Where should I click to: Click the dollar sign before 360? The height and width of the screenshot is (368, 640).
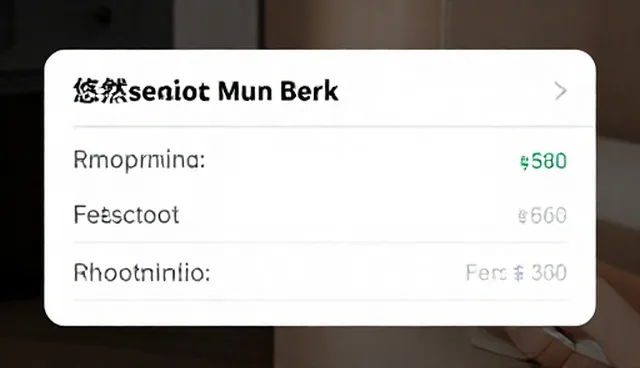click(x=518, y=273)
